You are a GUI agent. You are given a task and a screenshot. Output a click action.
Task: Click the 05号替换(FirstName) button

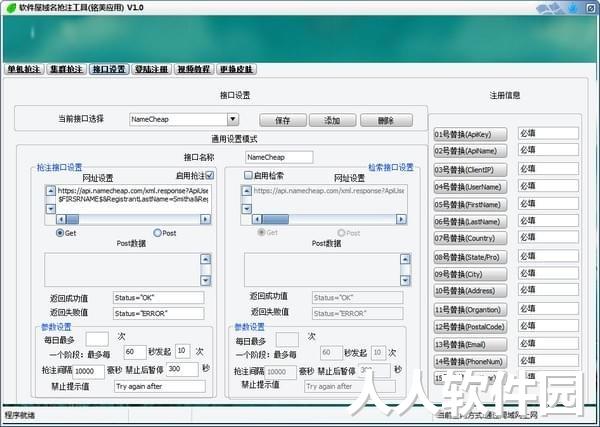point(470,205)
